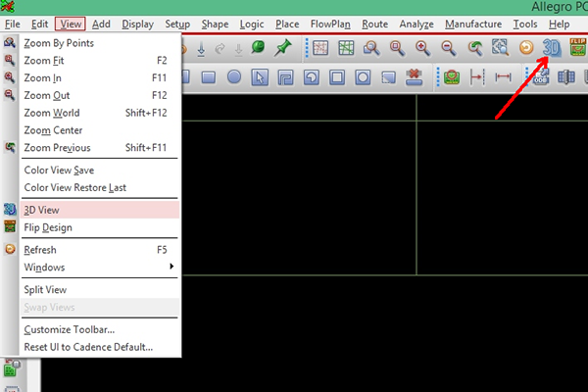
Task: Open the 3D viewer from the toolbar
Action: [552, 48]
